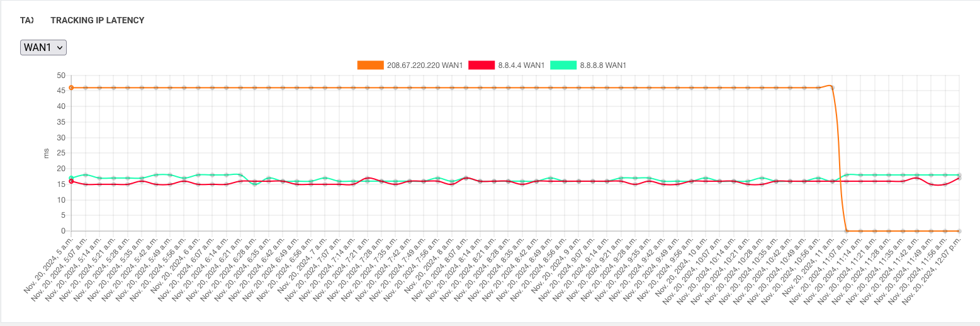
Task: Select the orange data point at 12:07 p.m.
Action: coord(959,231)
